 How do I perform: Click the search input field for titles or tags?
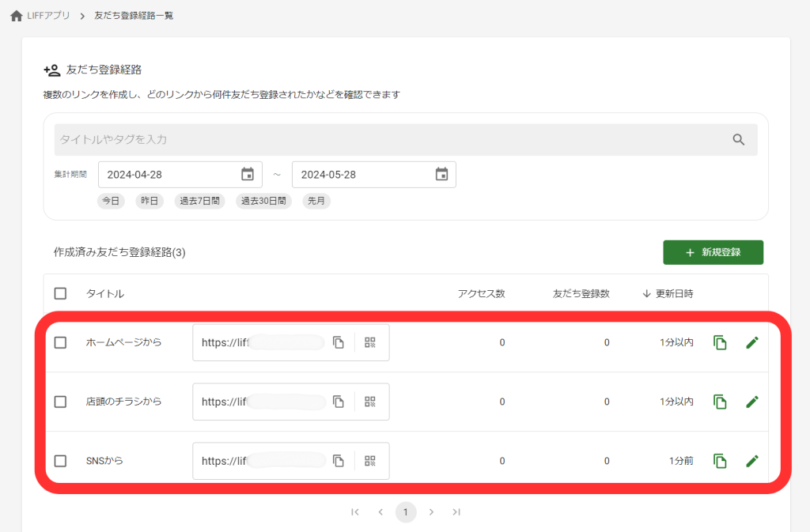(316, 139)
